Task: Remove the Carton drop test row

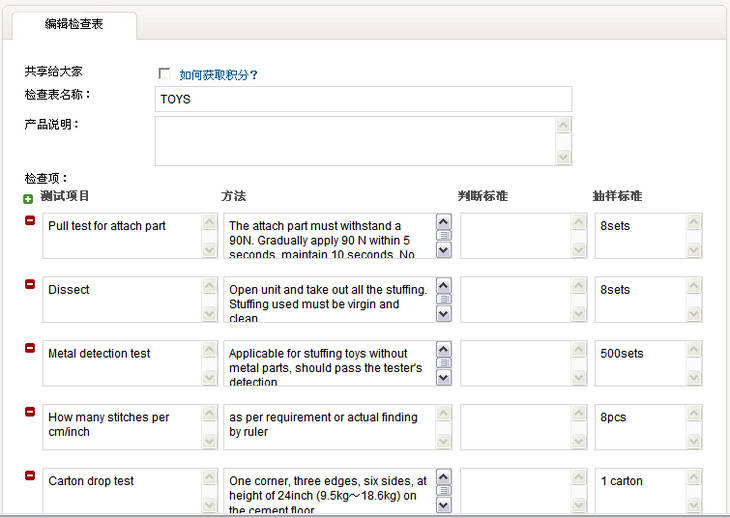Action: coord(30,476)
